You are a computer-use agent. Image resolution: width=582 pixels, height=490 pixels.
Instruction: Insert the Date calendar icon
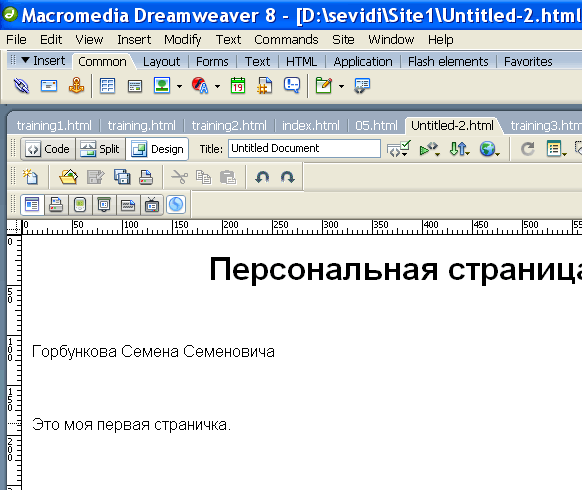point(238,85)
